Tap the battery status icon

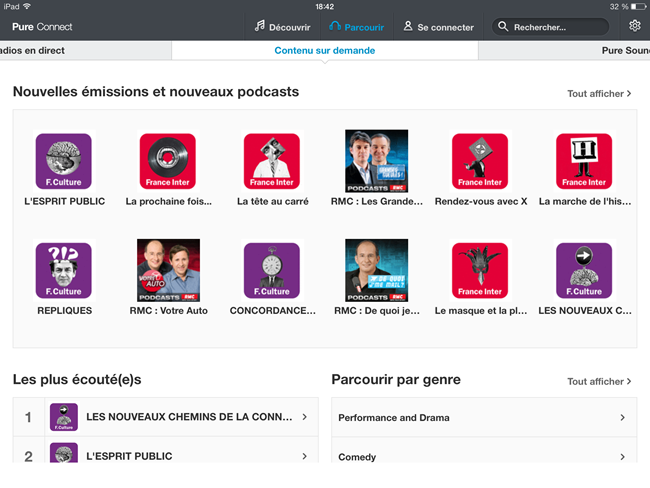638,7
